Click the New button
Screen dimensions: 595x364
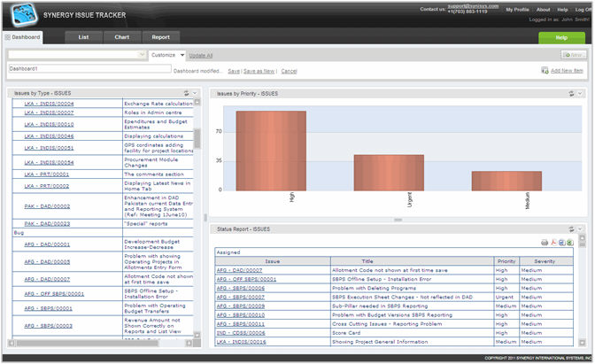coord(574,55)
